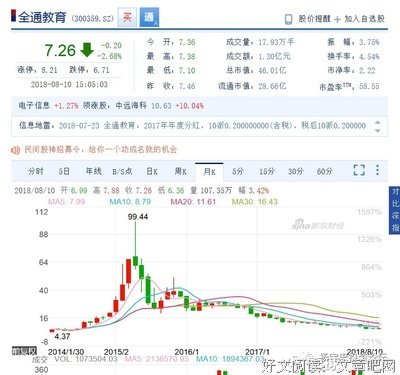Screen dimensions: 400x375
Task: Switch to 30分 chart tab
Action: 296,171
